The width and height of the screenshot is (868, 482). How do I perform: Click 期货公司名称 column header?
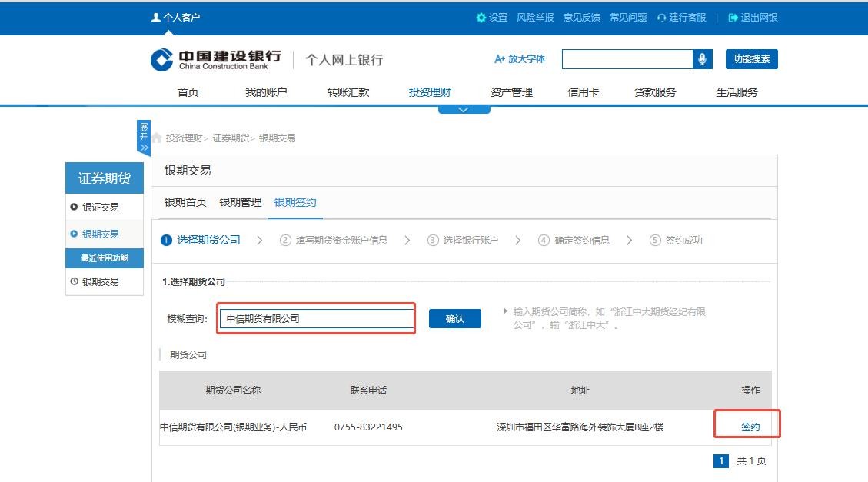tap(233, 391)
